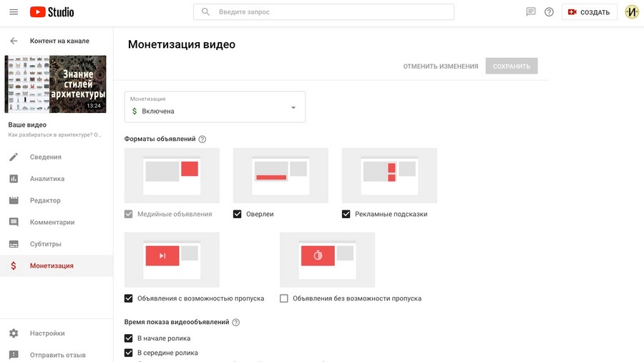Viewport: 644px width, 362px height.
Task: Open Настройки in the sidebar
Action: click(x=47, y=333)
